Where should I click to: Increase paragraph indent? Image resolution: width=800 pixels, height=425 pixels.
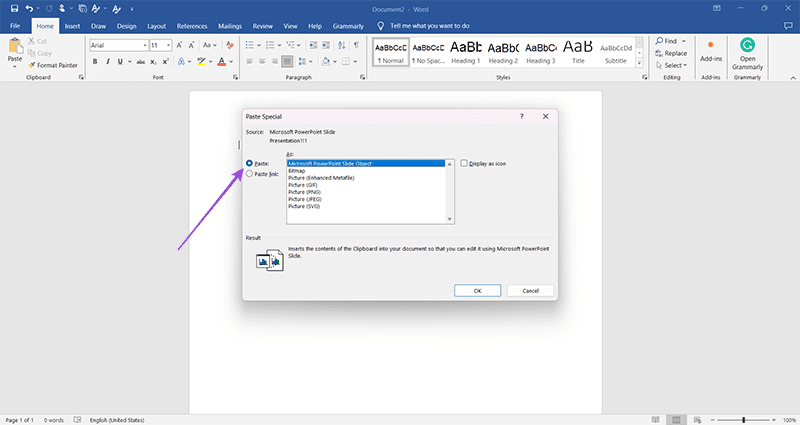(x=326, y=45)
